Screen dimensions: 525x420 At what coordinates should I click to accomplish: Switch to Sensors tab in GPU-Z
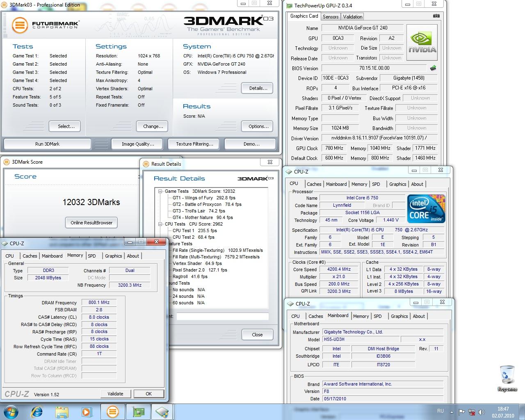331,17
